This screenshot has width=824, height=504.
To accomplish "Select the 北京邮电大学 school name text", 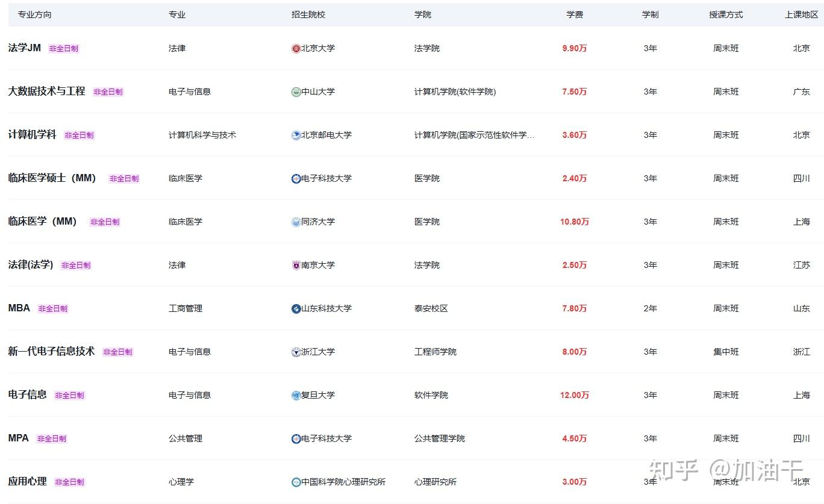I will click(326, 135).
